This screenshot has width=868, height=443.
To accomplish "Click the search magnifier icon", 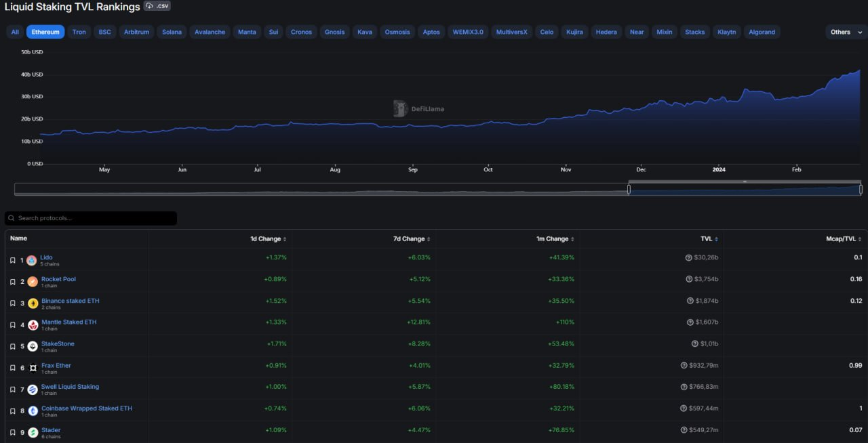I will (12, 218).
